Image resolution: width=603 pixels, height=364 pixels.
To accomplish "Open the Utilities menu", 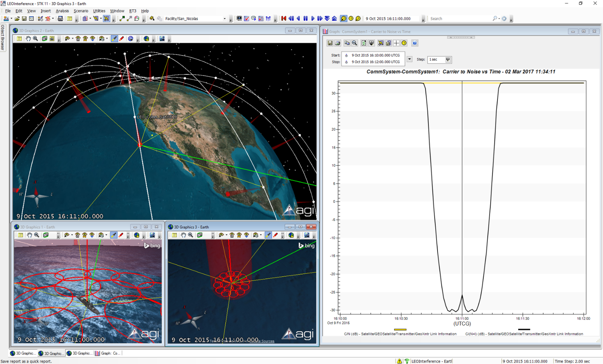I will [x=99, y=11].
